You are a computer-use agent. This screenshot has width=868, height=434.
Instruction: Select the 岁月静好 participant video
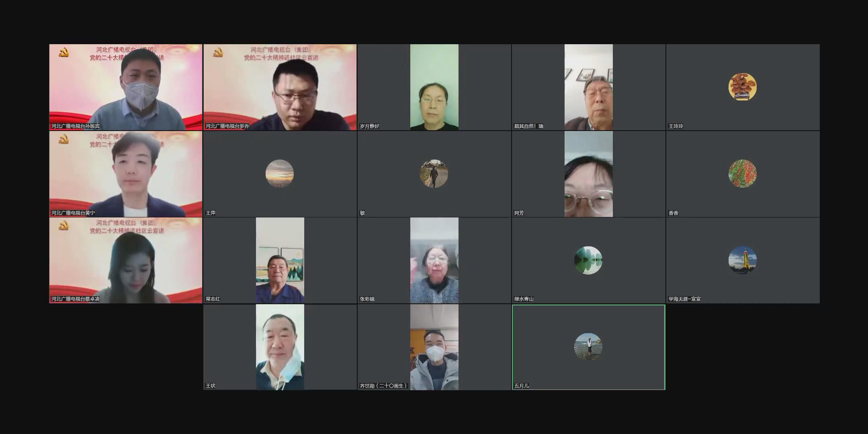point(434,87)
